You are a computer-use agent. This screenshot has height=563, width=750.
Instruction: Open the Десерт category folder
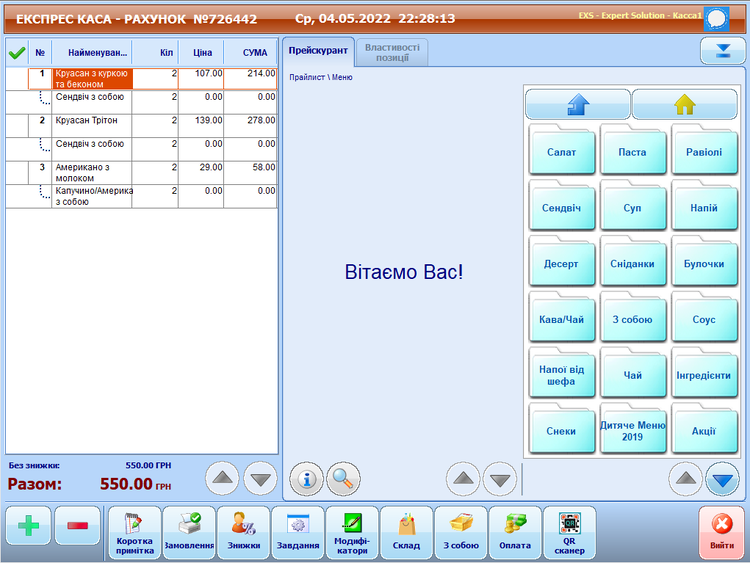pyautogui.click(x=561, y=264)
